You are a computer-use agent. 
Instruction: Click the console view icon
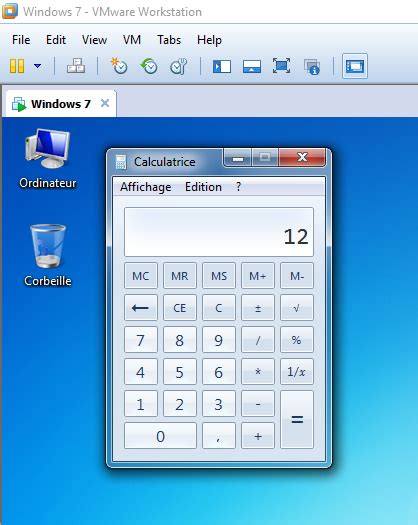coord(355,66)
